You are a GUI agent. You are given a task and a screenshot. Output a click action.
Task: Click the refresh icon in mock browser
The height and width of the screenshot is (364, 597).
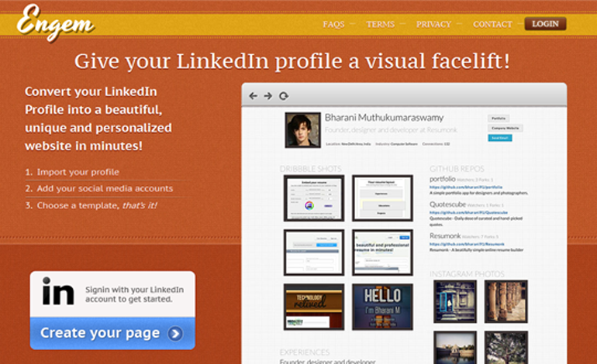(284, 96)
